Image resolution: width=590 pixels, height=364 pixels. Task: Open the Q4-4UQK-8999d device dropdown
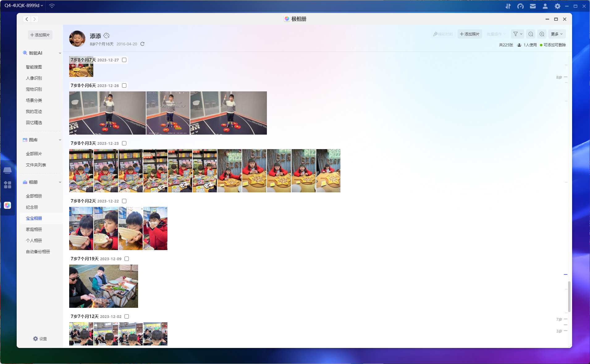pyautogui.click(x=23, y=6)
